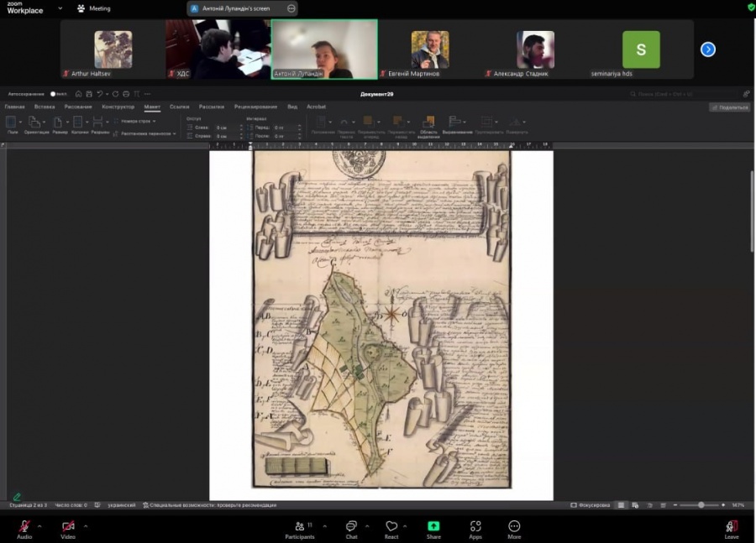
Task: Click the 147% zoom level
Action: tap(738, 505)
